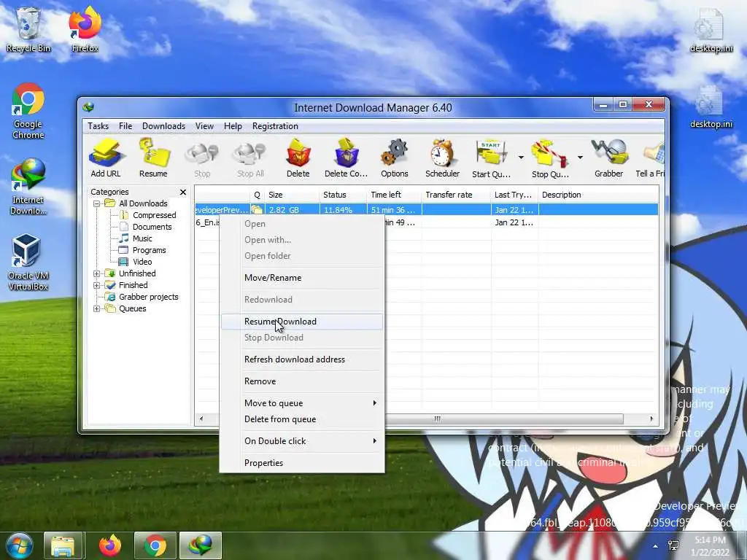This screenshot has width=747, height=560.
Task: Open the Recycle Bin desktop icon
Action: 28,29
